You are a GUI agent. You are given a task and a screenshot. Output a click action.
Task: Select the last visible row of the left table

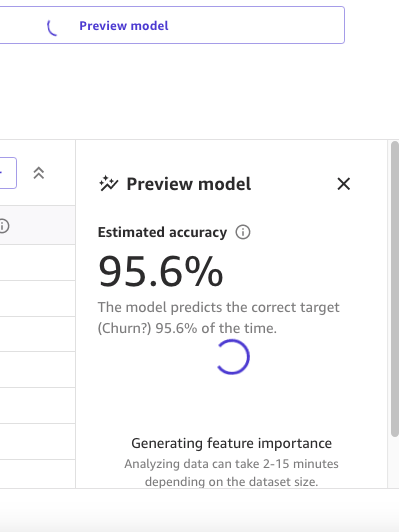pos(38,474)
